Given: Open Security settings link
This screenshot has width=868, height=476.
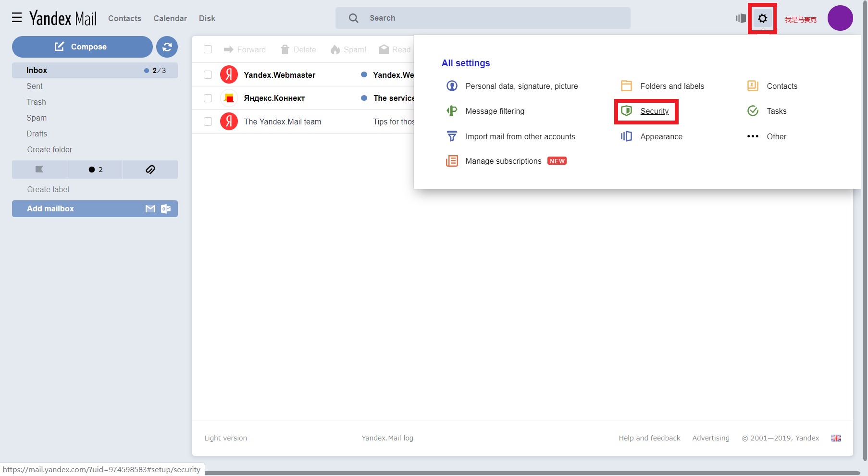Looking at the screenshot, I should coord(654,111).
